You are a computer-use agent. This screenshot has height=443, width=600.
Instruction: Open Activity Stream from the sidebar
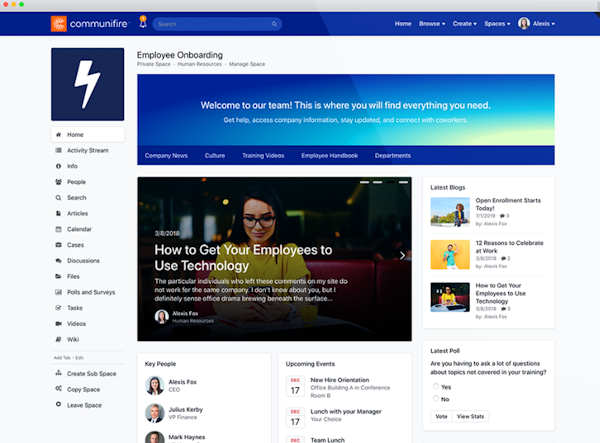[x=87, y=150]
